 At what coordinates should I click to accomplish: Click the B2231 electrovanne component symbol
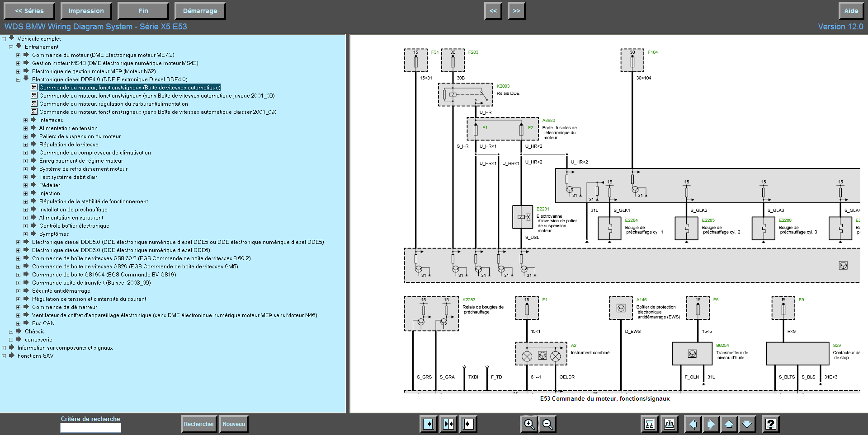523,217
